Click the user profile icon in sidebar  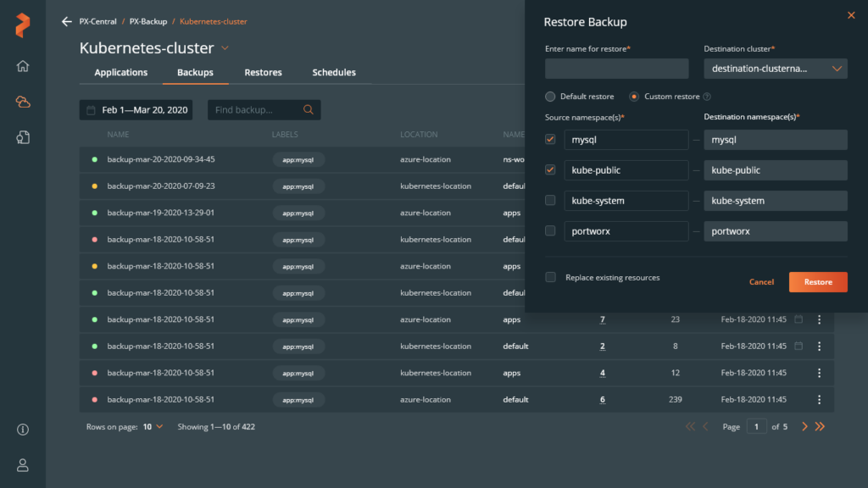(22, 464)
